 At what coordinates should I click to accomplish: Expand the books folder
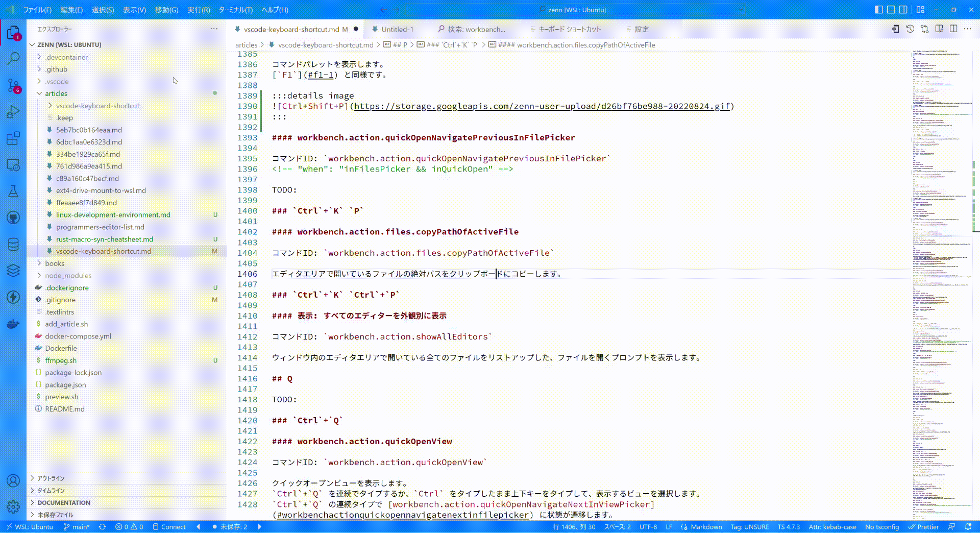(127, 263)
